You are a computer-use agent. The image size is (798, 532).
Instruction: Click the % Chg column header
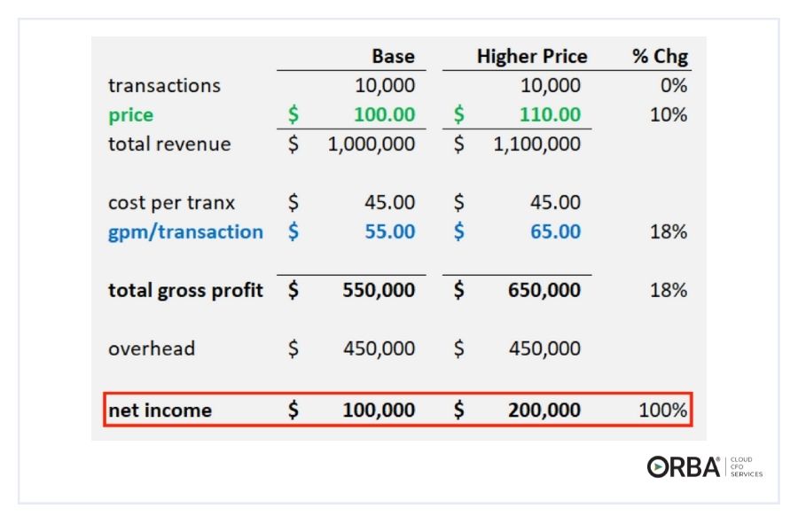click(660, 57)
